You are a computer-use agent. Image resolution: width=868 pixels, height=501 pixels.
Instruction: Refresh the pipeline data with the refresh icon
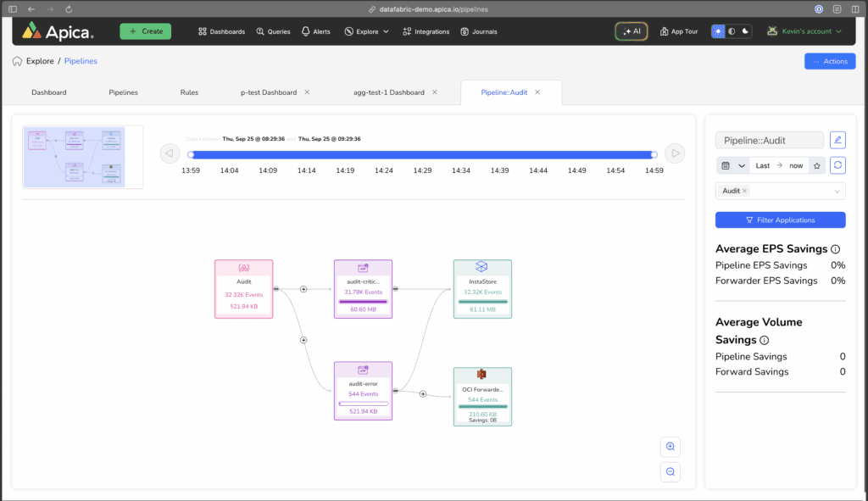[x=837, y=165]
